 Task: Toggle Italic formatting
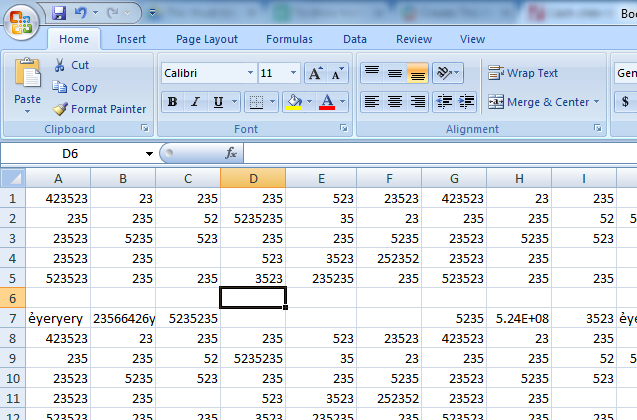pyautogui.click(x=194, y=102)
